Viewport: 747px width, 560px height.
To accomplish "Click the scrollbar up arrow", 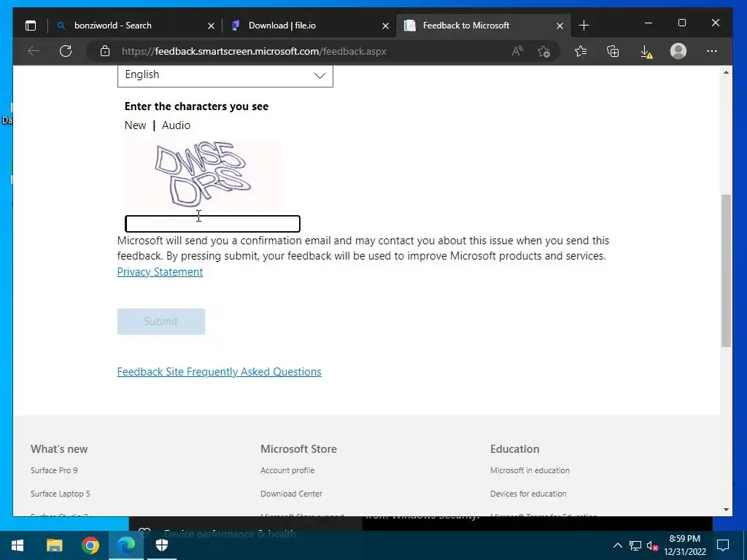I will pyautogui.click(x=726, y=72).
